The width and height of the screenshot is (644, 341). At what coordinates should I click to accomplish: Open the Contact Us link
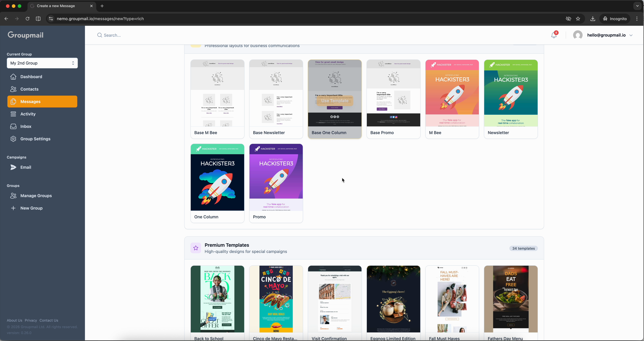point(49,320)
